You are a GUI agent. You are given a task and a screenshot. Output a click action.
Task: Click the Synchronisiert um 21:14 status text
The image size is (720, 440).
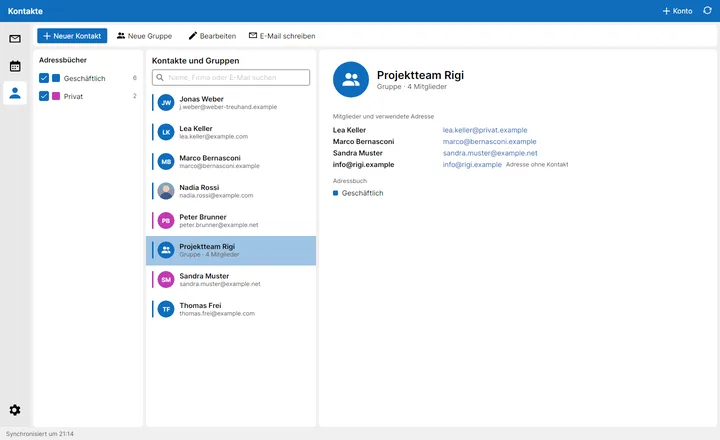[x=39, y=434]
